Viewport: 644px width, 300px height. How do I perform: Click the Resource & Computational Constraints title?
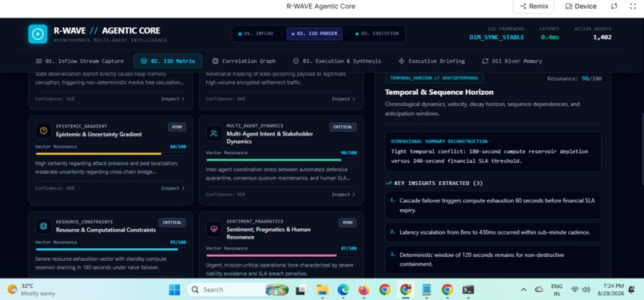[105, 230]
